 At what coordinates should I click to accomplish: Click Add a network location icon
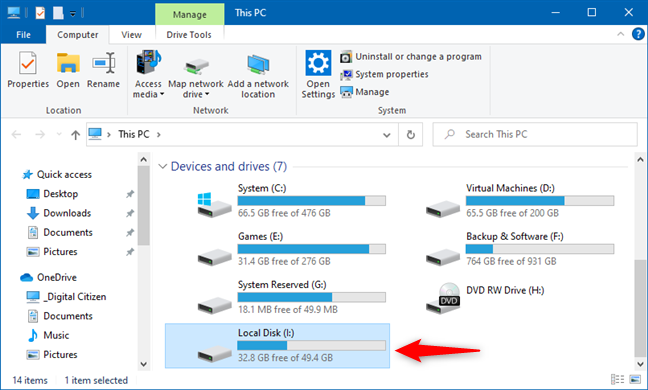[258, 76]
